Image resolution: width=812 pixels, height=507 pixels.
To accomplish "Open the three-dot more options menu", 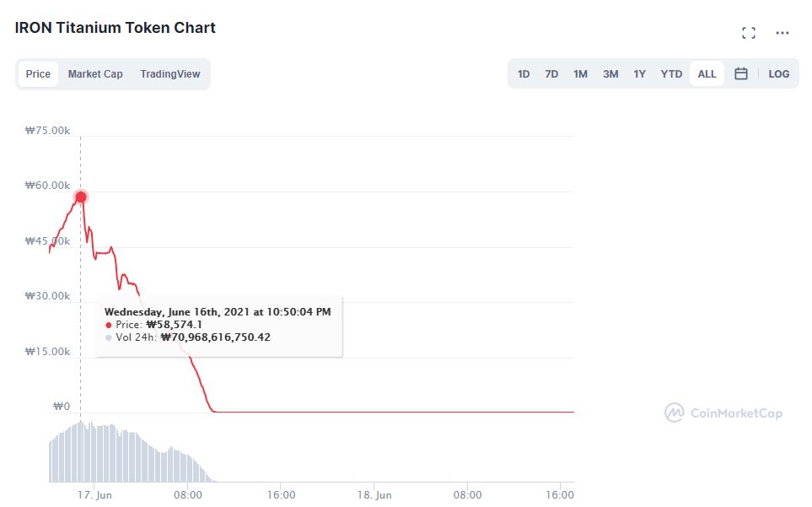I will point(782,33).
